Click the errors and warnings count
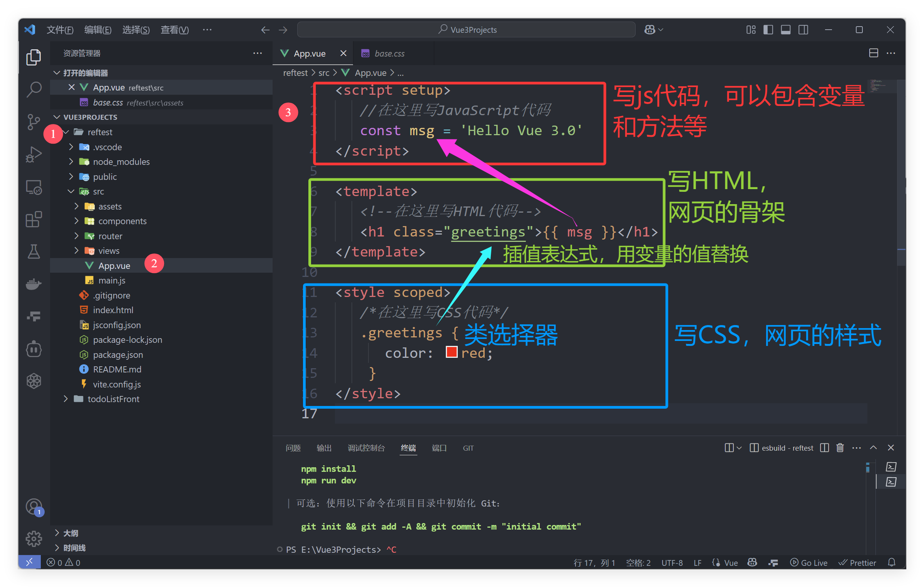The height and width of the screenshot is (587, 924). tap(64, 562)
